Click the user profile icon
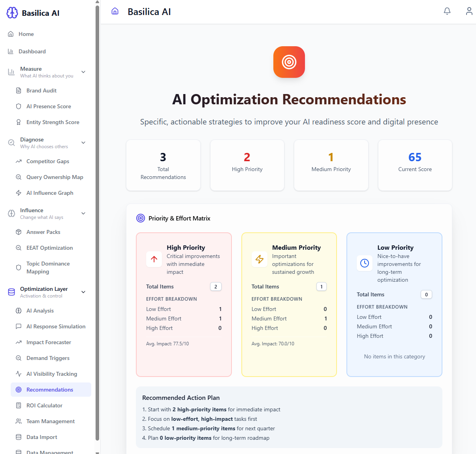Image resolution: width=476 pixels, height=454 pixels. pyautogui.click(x=469, y=11)
